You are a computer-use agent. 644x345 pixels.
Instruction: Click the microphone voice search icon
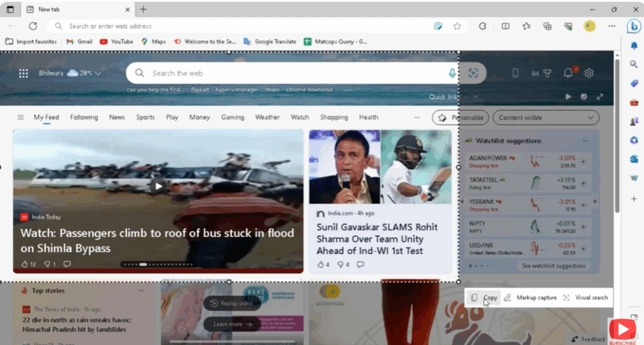(x=452, y=74)
